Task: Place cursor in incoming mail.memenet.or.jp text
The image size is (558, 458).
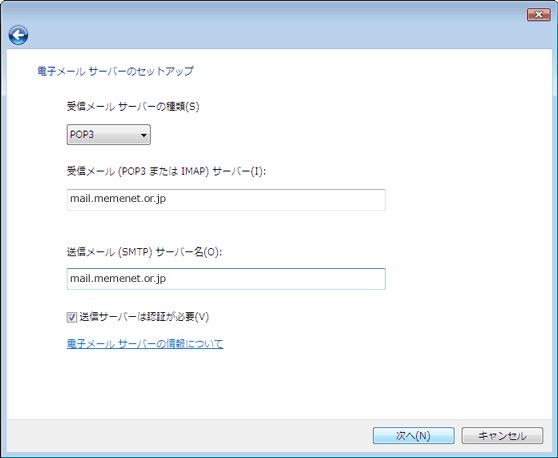Action: pyautogui.click(x=118, y=199)
